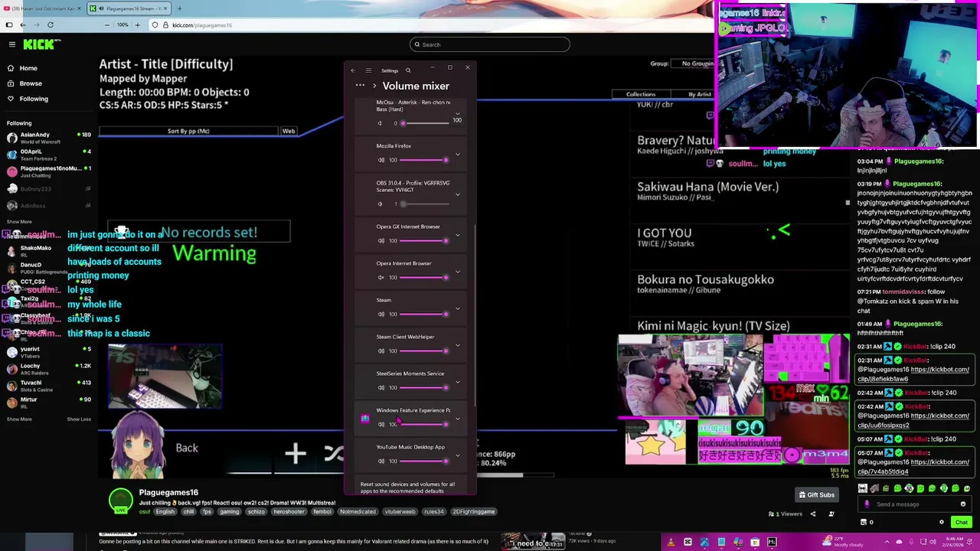980x551 pixels.
Task: Open kickbot clip link 7v4ab5tidjq4
Action: pyautogui.click(x=913, y=467)
